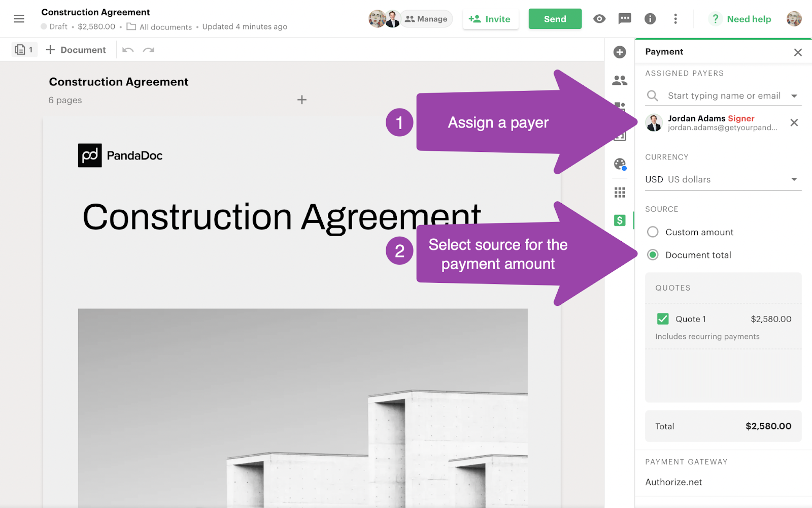Screen dimensions: 812x508
Task: Click the Jordan Adams payer avatar
Action: [x=654, y=122]
